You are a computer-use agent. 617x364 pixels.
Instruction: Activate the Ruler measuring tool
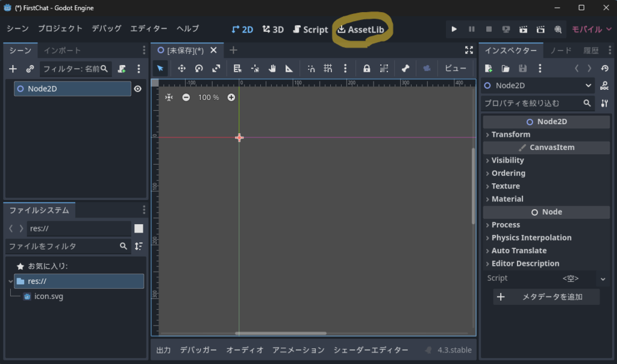pos(289,69)
